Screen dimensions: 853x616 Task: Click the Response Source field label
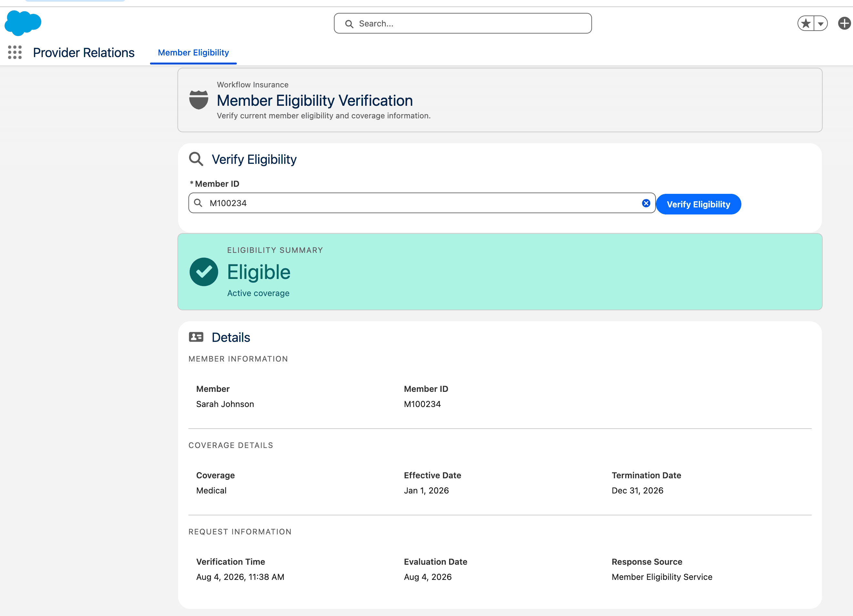tap(647, 562)
